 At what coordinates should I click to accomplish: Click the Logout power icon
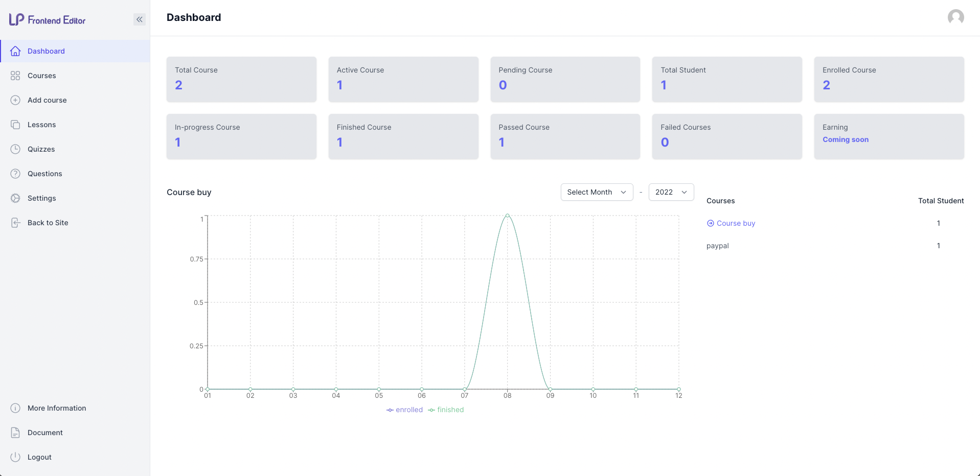(15, 457)
